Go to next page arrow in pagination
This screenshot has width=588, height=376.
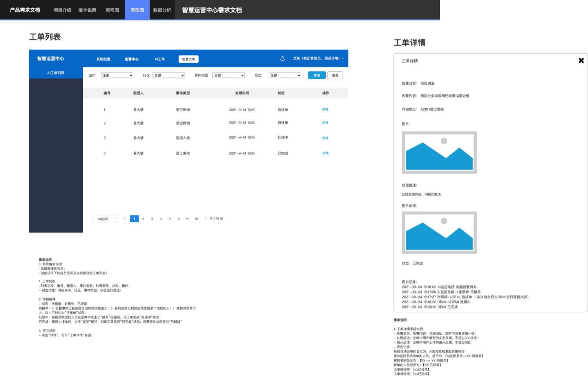(x=205, y=219)
